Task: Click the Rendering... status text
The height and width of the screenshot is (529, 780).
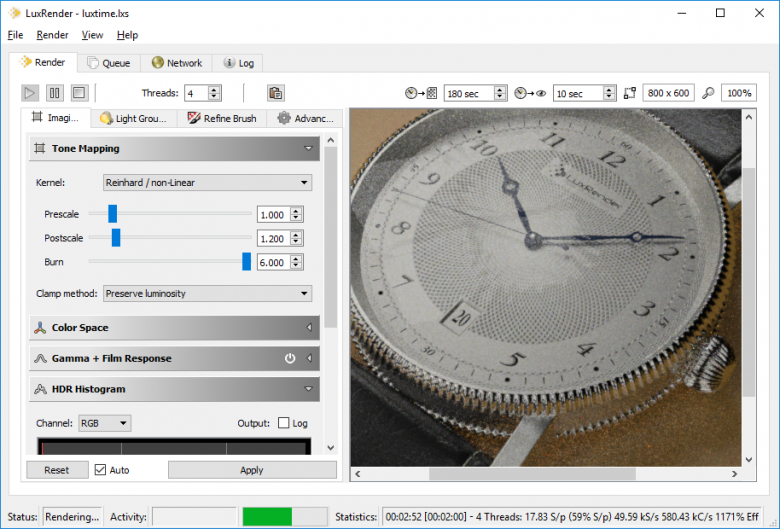Action: point(72,517)
